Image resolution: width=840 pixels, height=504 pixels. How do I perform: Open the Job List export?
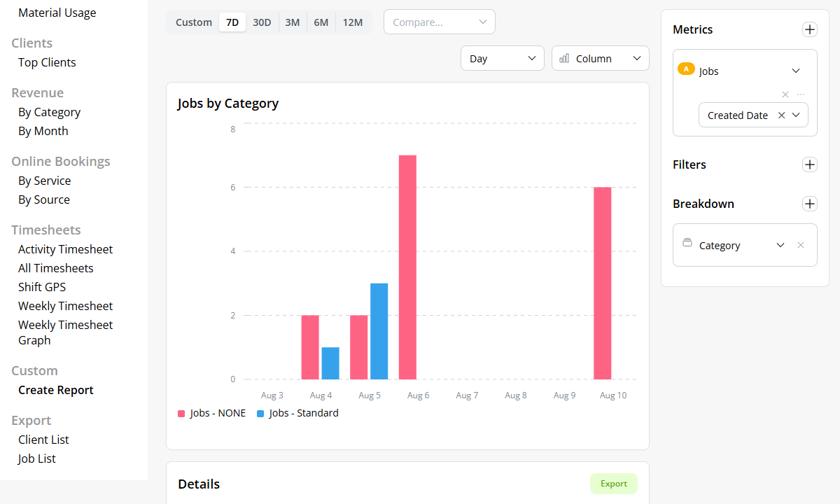click(37, 458)
